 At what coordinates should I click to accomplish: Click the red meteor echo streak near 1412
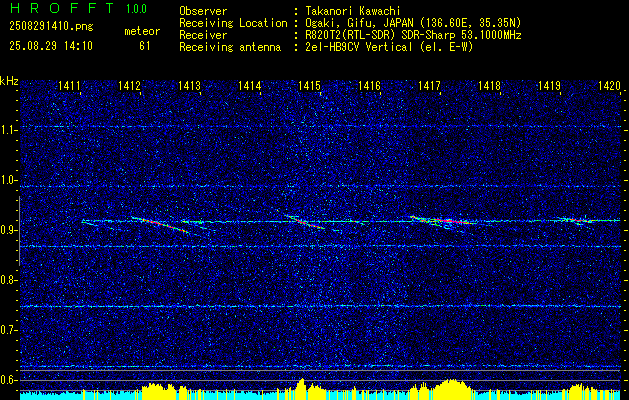(160, 225)
